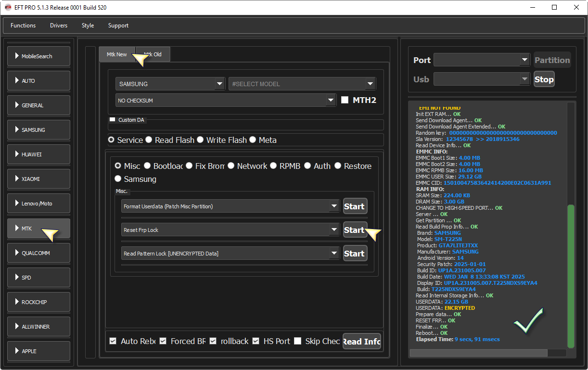The image size is (588, 370).
Task: Open the XIAOMI section in sidebar
Action: tap(39, 179)
